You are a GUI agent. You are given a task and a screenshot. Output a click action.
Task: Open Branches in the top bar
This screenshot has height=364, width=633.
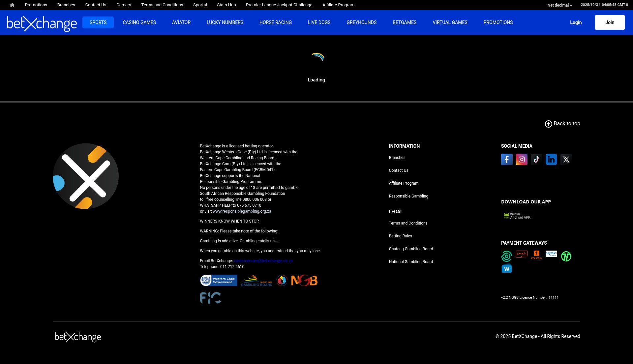tap(66, 5)
